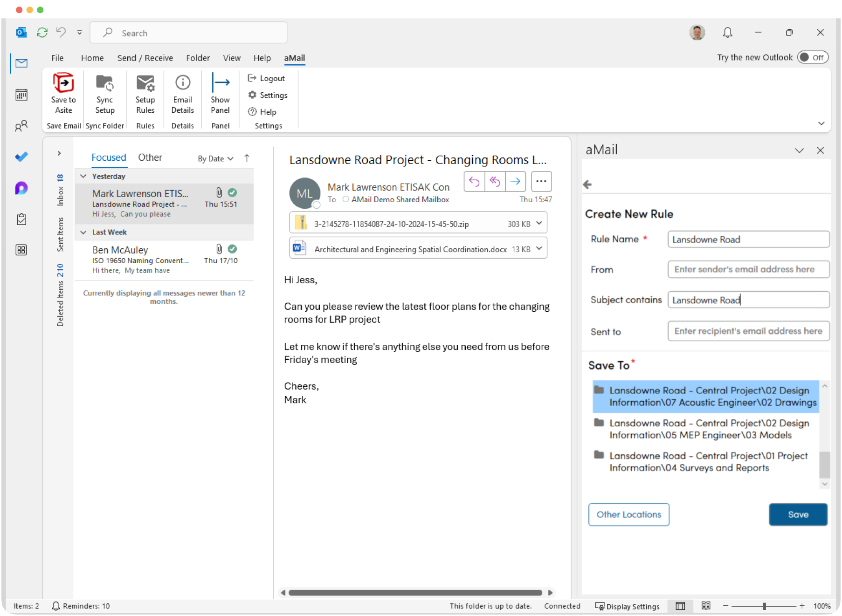The height and width of the screenshot is (616, 842).
Task: Open the Calendar view in sidebar
Action: coord(21,95)
